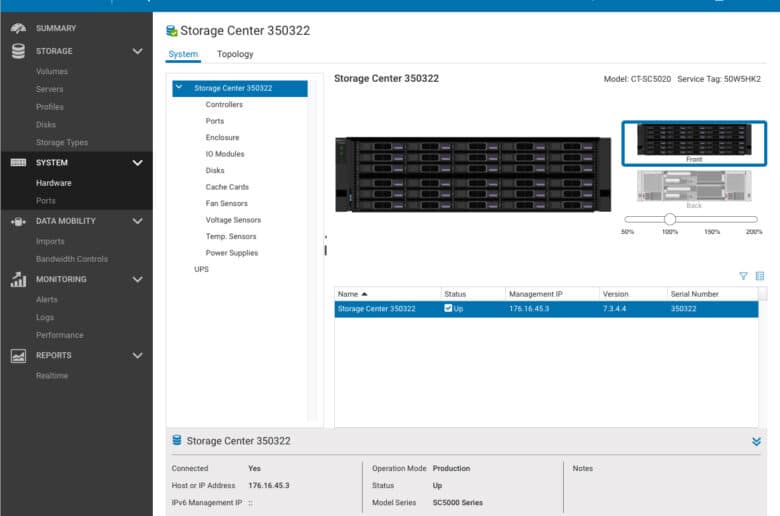Sort table by Management IP column
Viewport: 780px width, 516px height.
coord(552,294)
